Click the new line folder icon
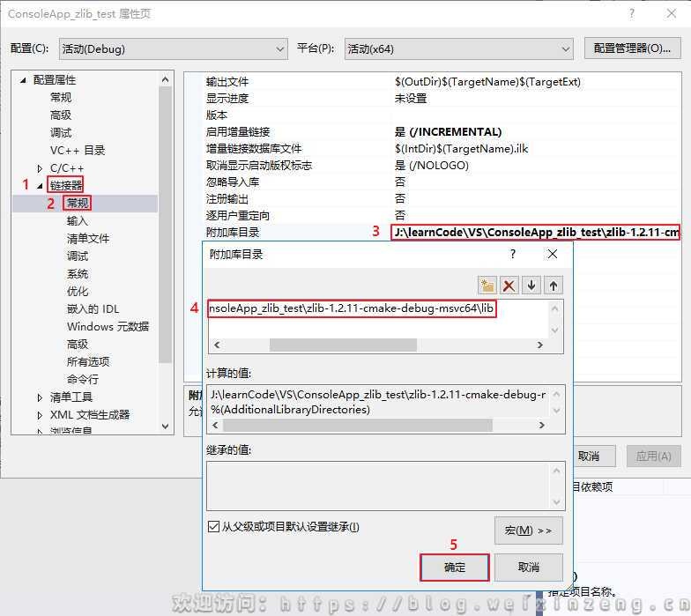Image resolution: width=691 pixels, height=616 pixels. tap(487, 286)
